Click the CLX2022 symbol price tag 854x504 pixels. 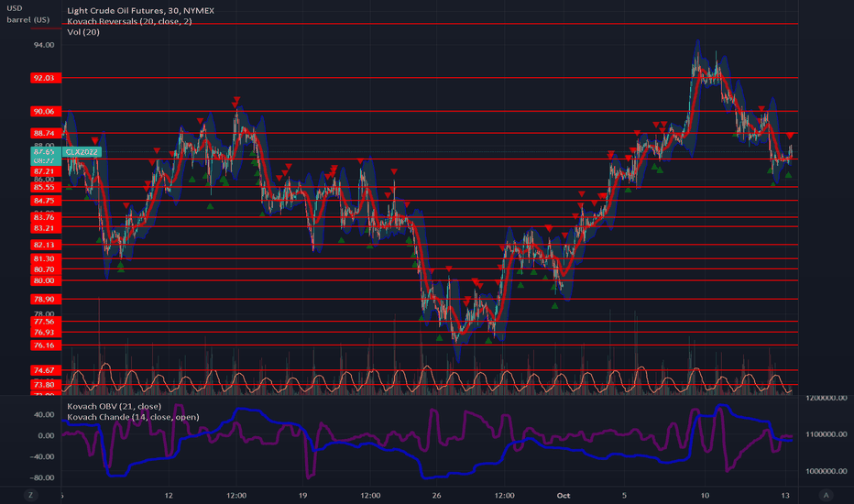[82, 152]
